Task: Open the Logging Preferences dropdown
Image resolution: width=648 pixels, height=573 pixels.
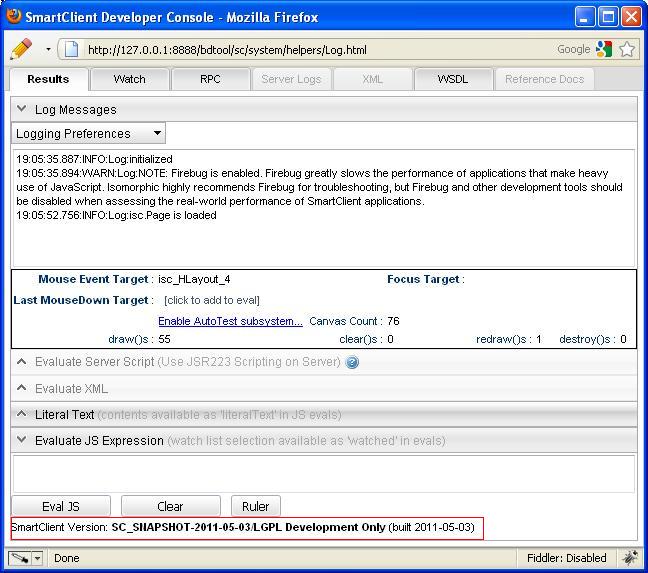Action: (88, 133)
